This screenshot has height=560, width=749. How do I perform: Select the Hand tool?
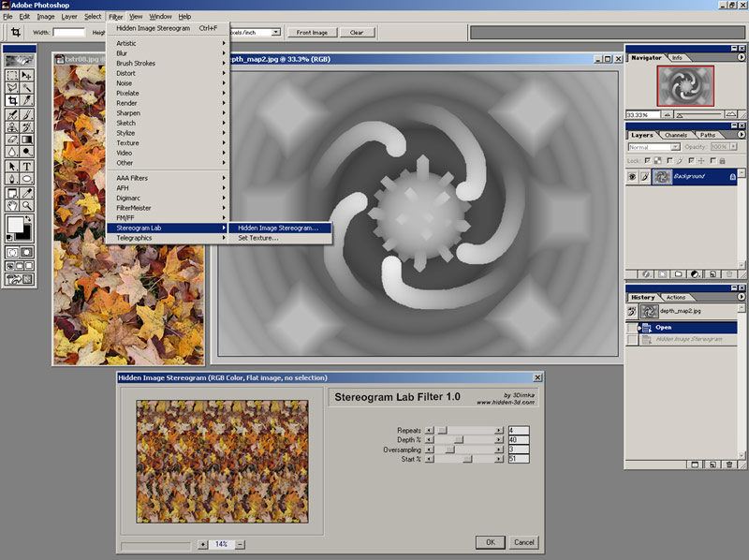12,205
